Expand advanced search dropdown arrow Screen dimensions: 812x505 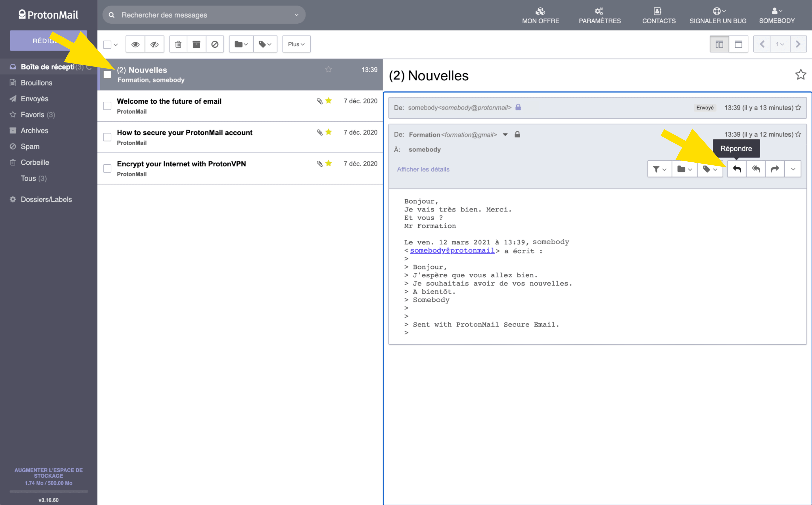coord(296,15)
